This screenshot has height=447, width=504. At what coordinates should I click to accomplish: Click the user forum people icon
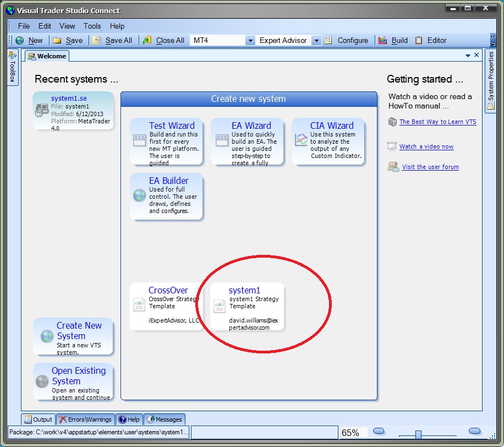click(393, 167)
